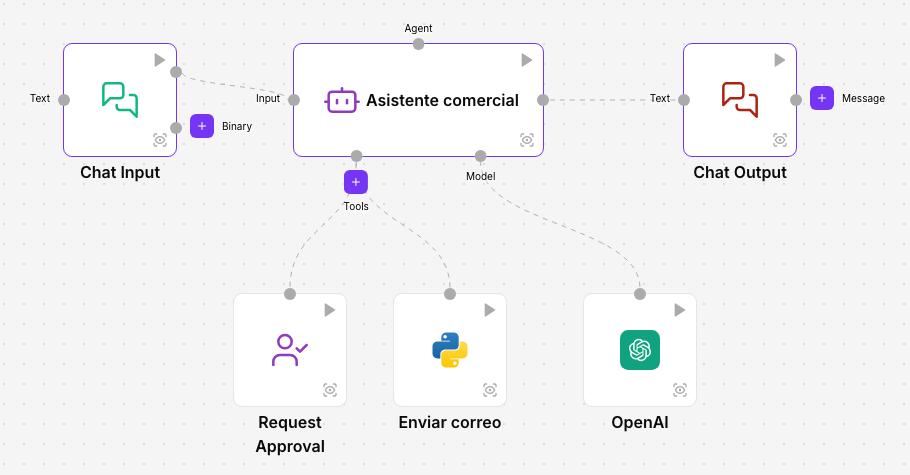Add a node using the Message plus button
This screenshot has width=910, height=475.
click(x=822, y=98)
